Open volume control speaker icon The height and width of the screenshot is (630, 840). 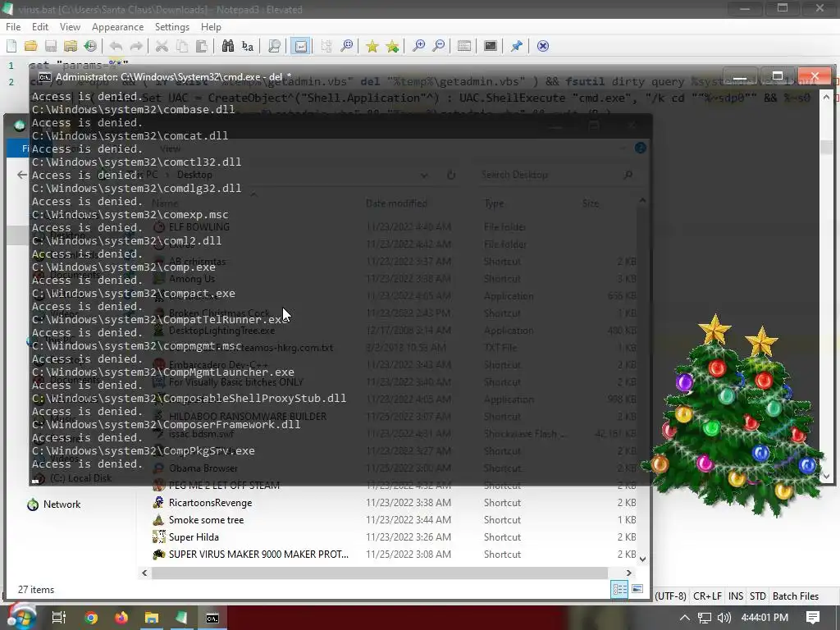(x=724, y=618)
